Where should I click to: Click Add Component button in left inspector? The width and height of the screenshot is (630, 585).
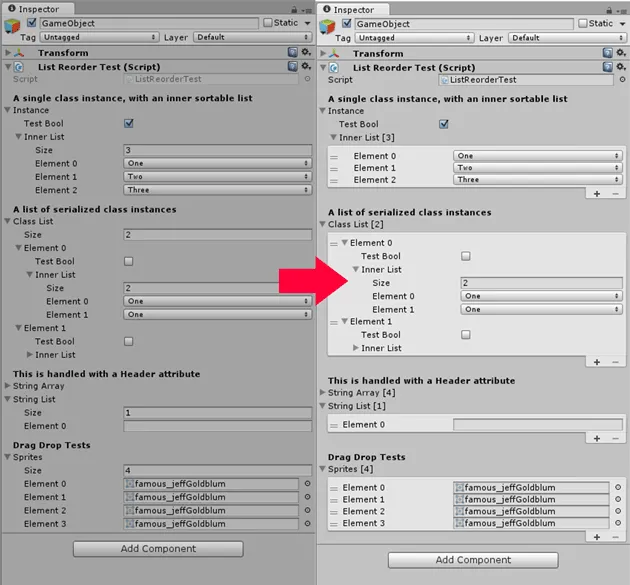coord(158,549)
